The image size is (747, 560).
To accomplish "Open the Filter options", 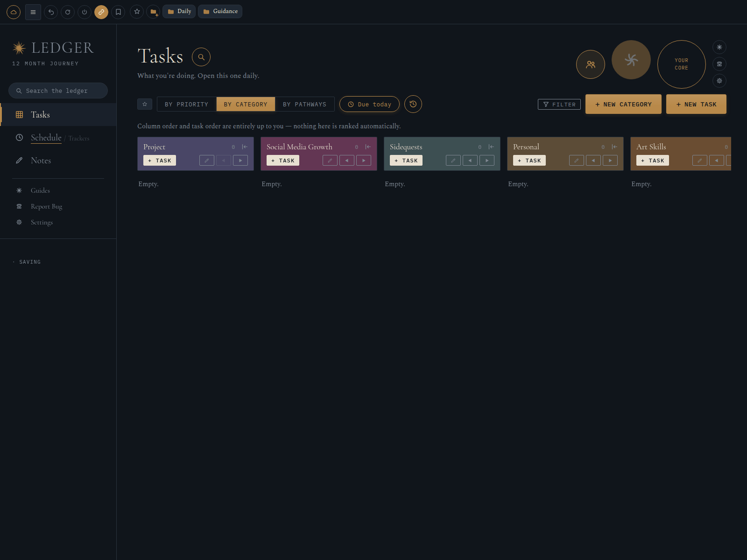I will (x=559, y=105).
